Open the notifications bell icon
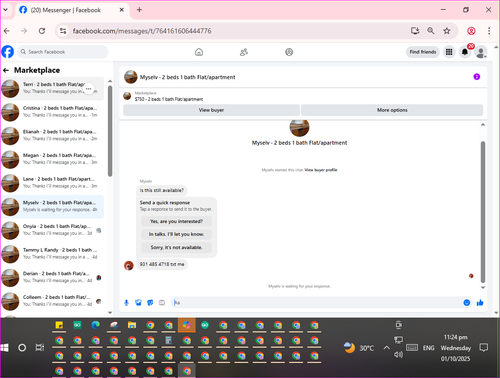The width and height of the screenshot is (500, 378). point(465,52)
